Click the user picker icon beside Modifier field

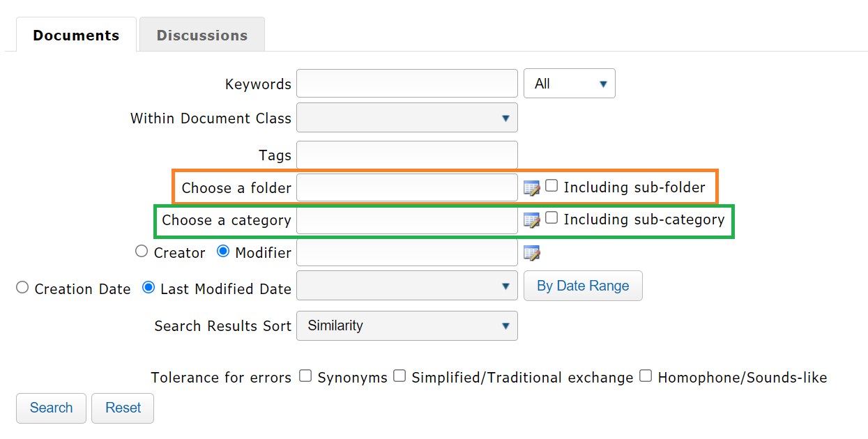point(532,253)
